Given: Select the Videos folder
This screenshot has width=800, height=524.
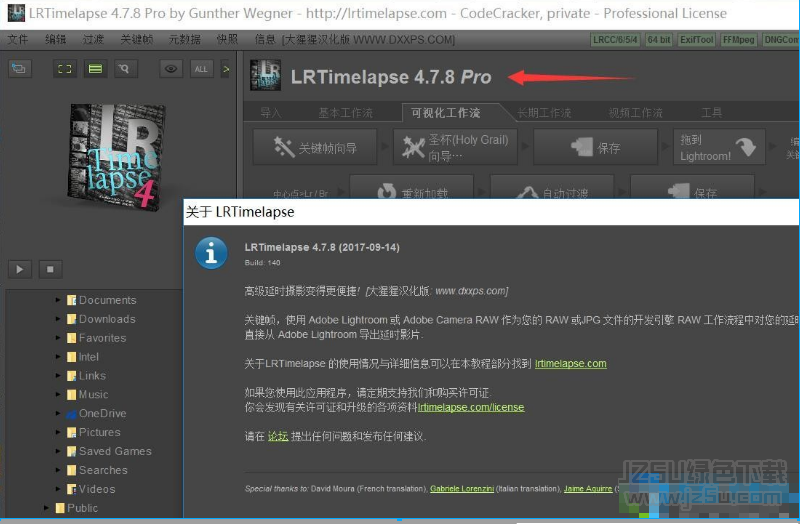Looking at the screenshot, I should tap(91, 489).
